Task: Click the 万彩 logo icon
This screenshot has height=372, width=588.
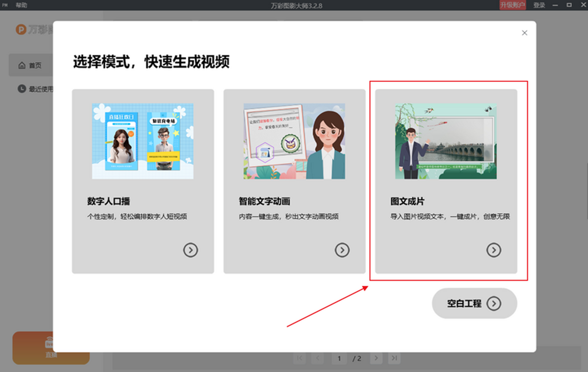Action: coord(21,30)
